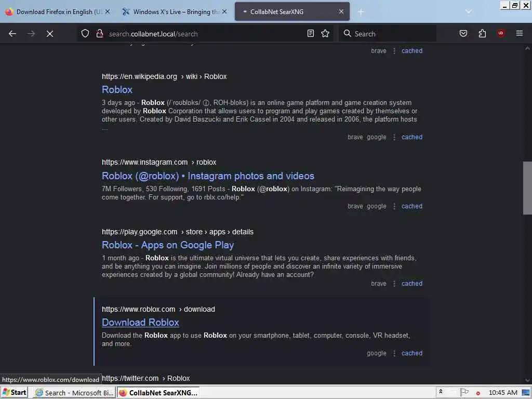This screenshot has height=399, width=532.
Task: Click the page scrollbar thumb
Action: pyautogui.click(x=527, y=188)
